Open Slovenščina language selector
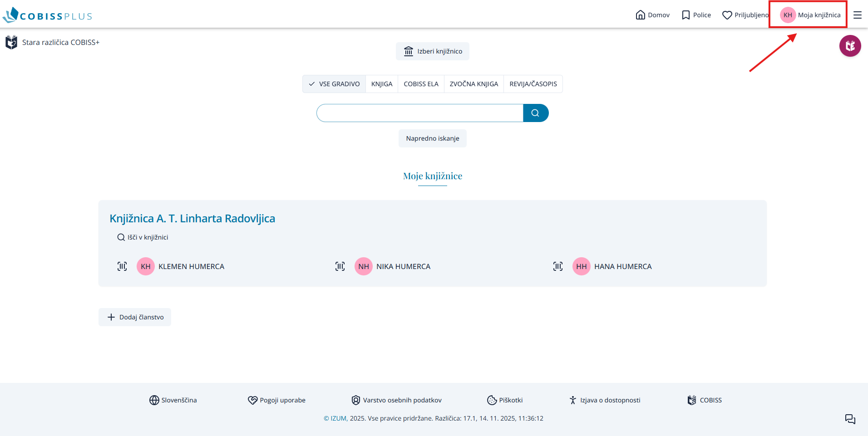Screen dimensions: 868x436 coord(173,400)
